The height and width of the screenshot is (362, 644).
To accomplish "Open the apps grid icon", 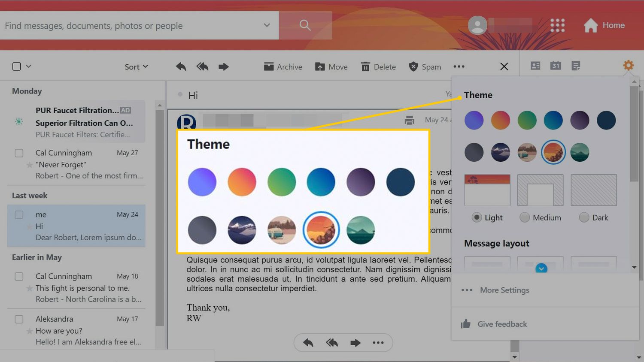I will click(557, 25).
